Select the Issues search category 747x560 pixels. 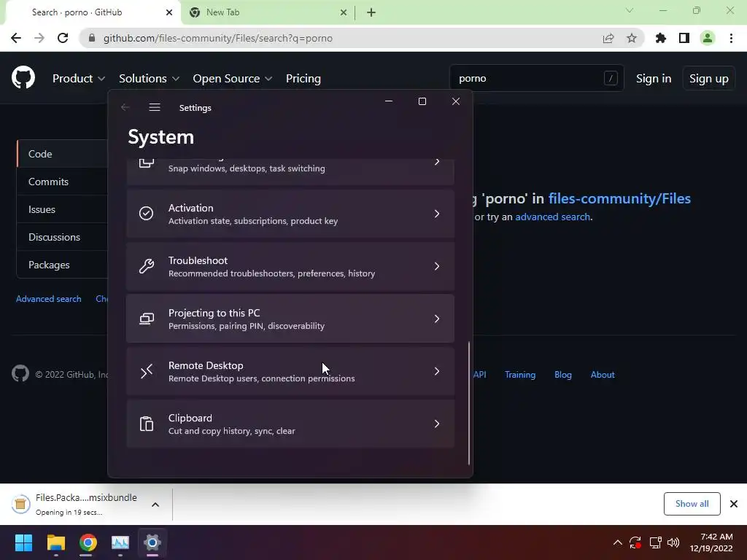(x=63, y=209)
